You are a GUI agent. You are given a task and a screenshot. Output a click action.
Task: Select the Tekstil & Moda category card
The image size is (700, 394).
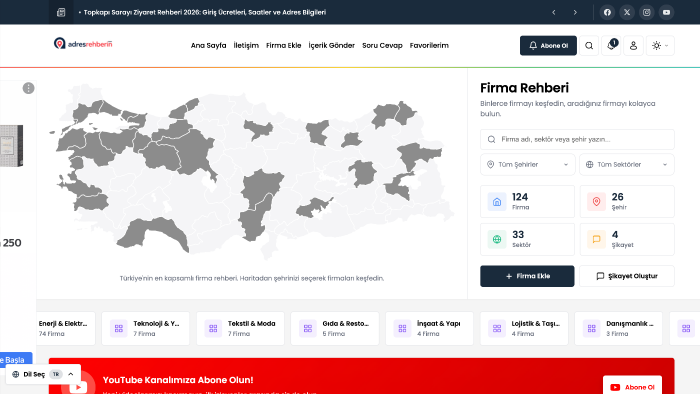(240, 328)
